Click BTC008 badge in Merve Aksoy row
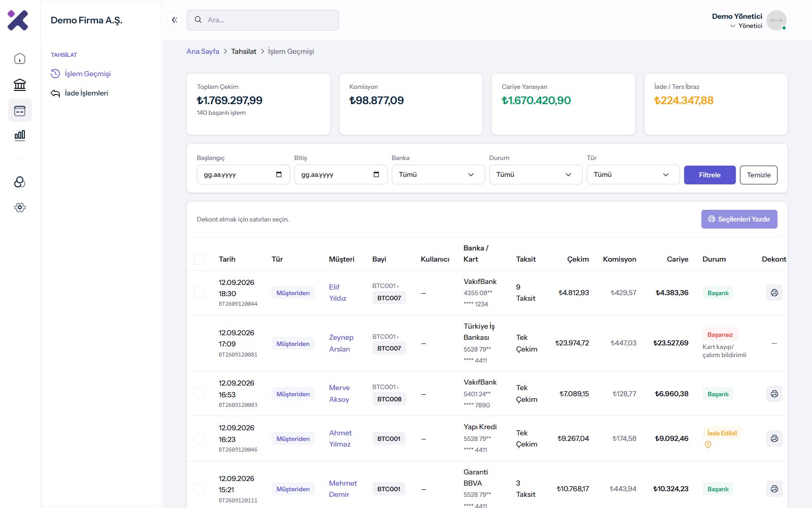Viewport: 812px width, 508px height. click(389, 399)
